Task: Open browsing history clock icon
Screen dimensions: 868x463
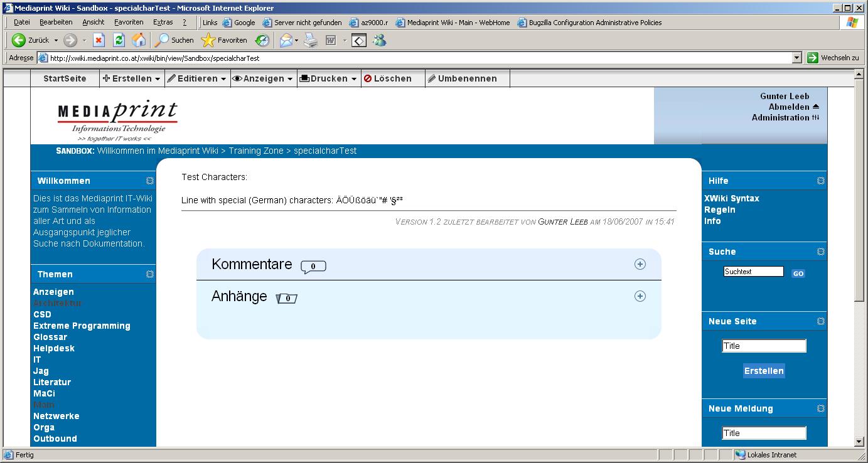Action: [262, 40]
